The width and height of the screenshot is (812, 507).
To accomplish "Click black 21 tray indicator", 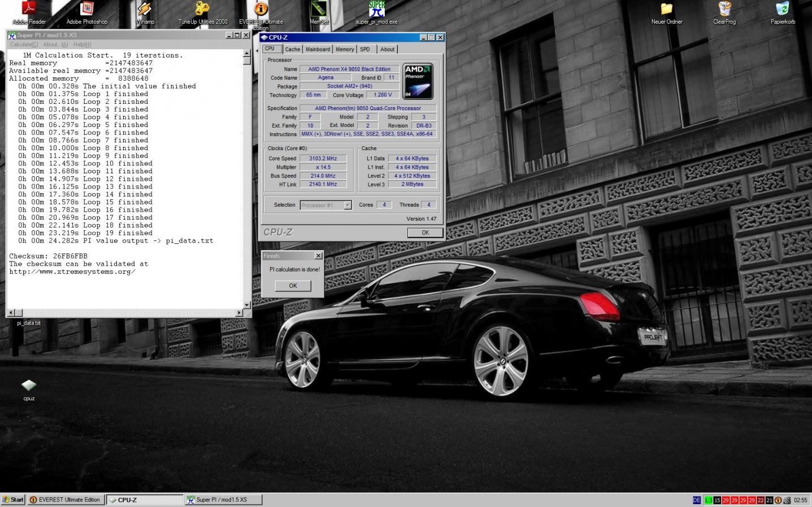I will pos(770,500).
